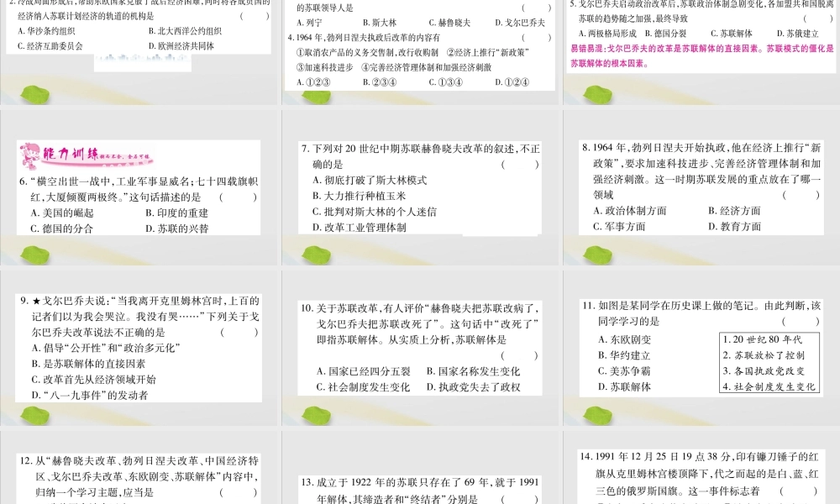Viewport: 840px width, 504px height.
Task: Select the starred question 9 slide
Action: coord(139,348)
